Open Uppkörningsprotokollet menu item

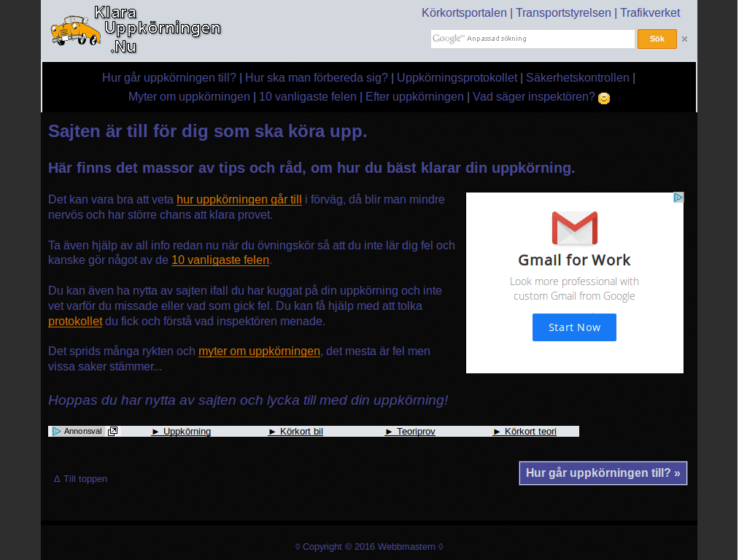point(457,77)
